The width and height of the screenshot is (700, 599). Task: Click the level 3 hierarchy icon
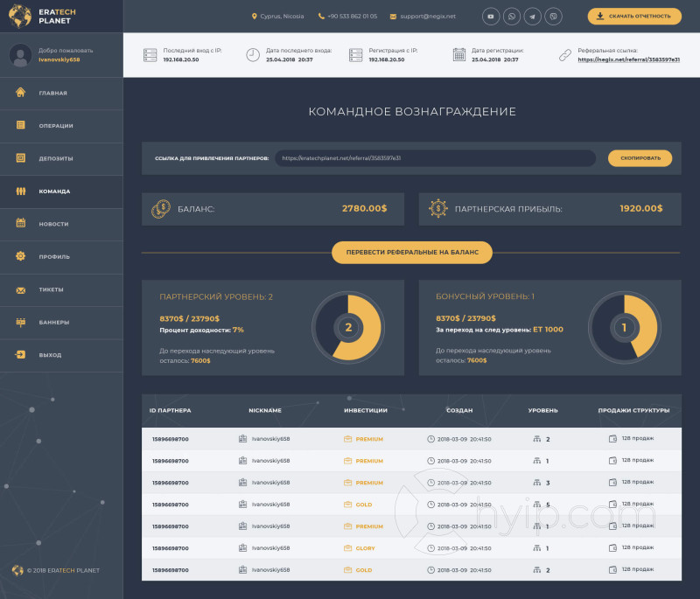click(x=536, y=483)
